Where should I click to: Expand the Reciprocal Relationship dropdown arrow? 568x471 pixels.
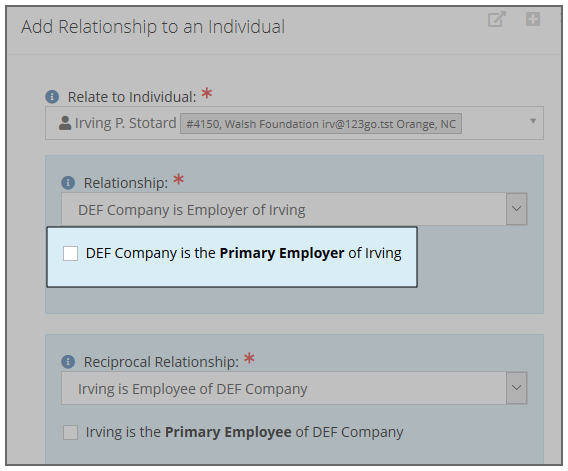(x=516, y=388)
